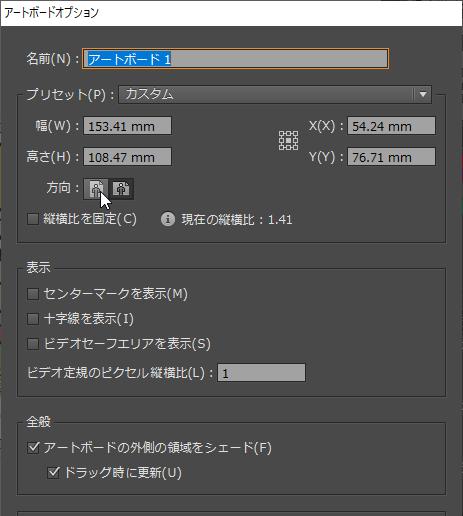Uncheck アートボードの外側の領域をシェード

33,448
